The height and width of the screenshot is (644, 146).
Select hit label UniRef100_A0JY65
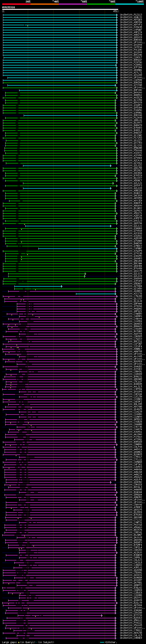click(x=131, y=357)
